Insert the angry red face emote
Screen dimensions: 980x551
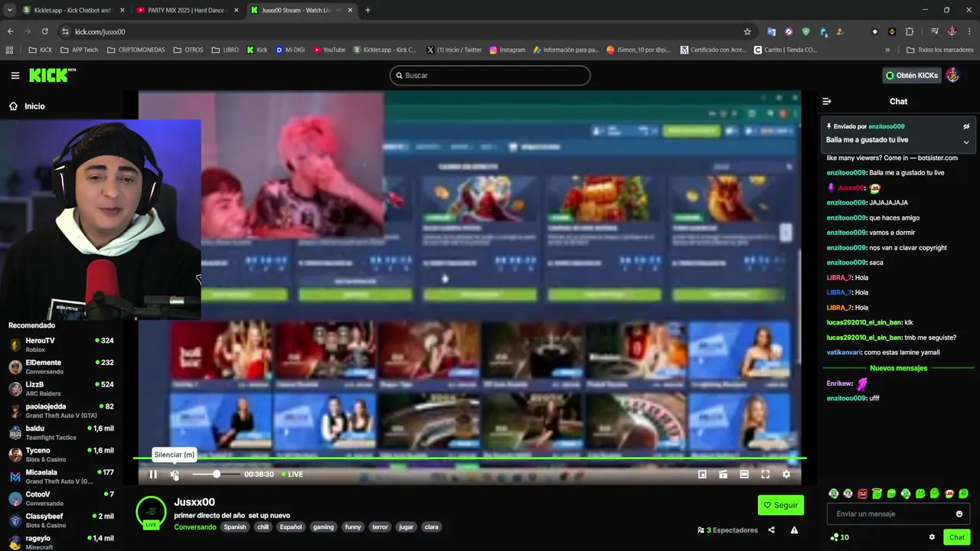(863, 494)
